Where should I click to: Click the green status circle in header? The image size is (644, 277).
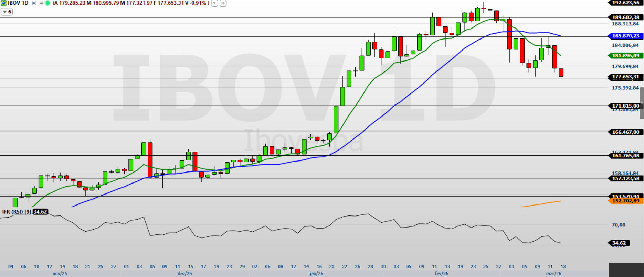pos(47,3)
